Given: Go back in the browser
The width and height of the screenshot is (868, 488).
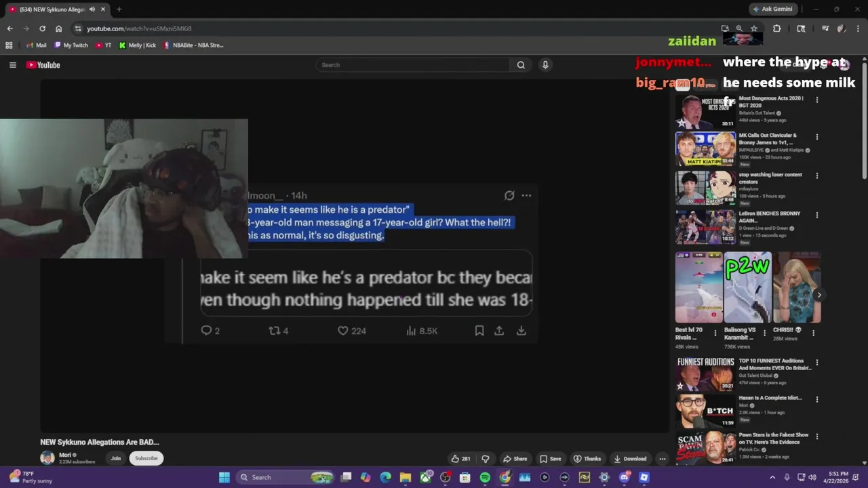Looking at the screenshot, I should [x=9, y=28].
